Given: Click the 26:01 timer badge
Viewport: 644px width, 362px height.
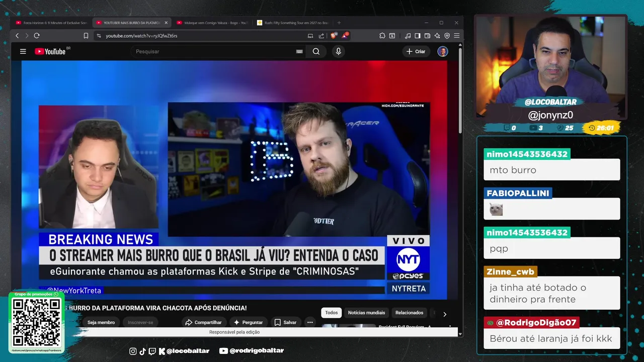Looking at the screenshot, I should pyautogui.click(x=601, y=128).
